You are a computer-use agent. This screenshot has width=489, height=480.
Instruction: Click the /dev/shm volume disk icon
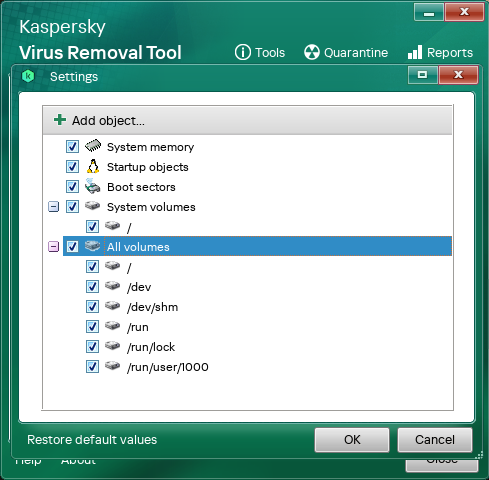pos(112,306)
